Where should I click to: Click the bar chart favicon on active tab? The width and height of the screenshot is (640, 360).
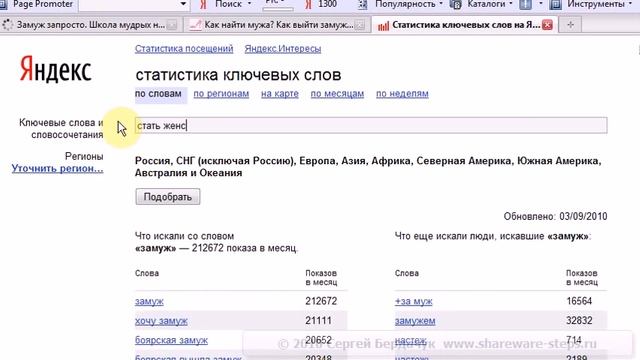(383, 25)
